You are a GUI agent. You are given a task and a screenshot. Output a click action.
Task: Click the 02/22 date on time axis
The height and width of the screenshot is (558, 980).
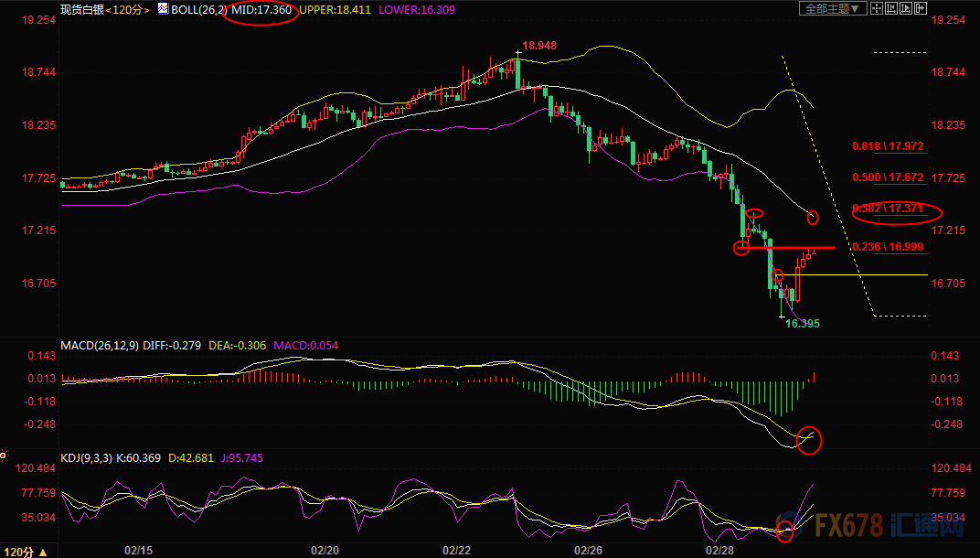click(x=457, y=551)
